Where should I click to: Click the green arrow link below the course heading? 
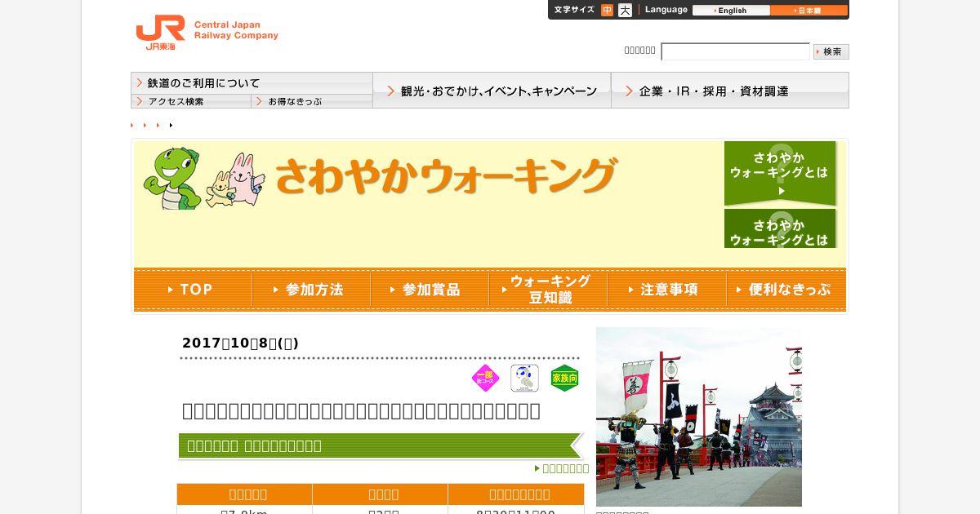click(562, 468)
